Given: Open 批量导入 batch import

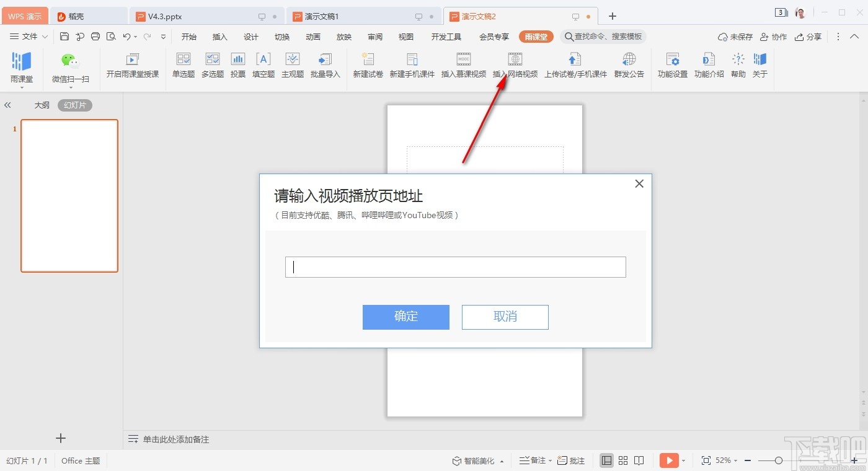Looking at the screenshot, I should (325, 66).
